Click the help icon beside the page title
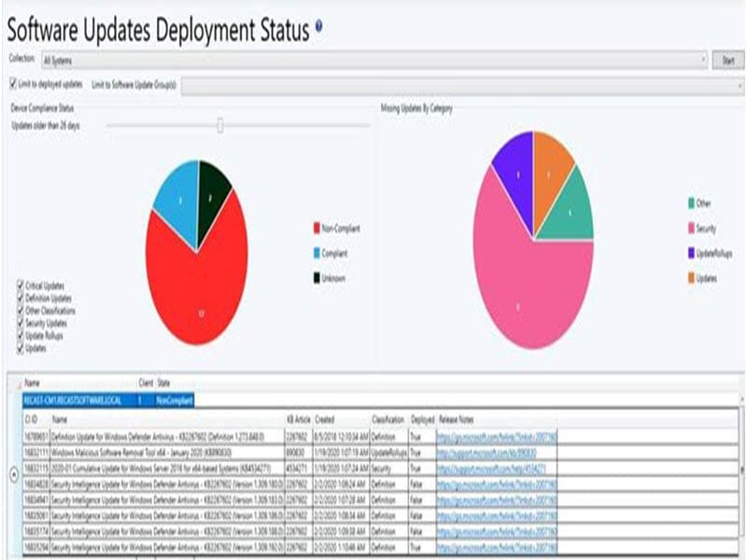Screen dimensions: 747x560 tap(319, 27)
